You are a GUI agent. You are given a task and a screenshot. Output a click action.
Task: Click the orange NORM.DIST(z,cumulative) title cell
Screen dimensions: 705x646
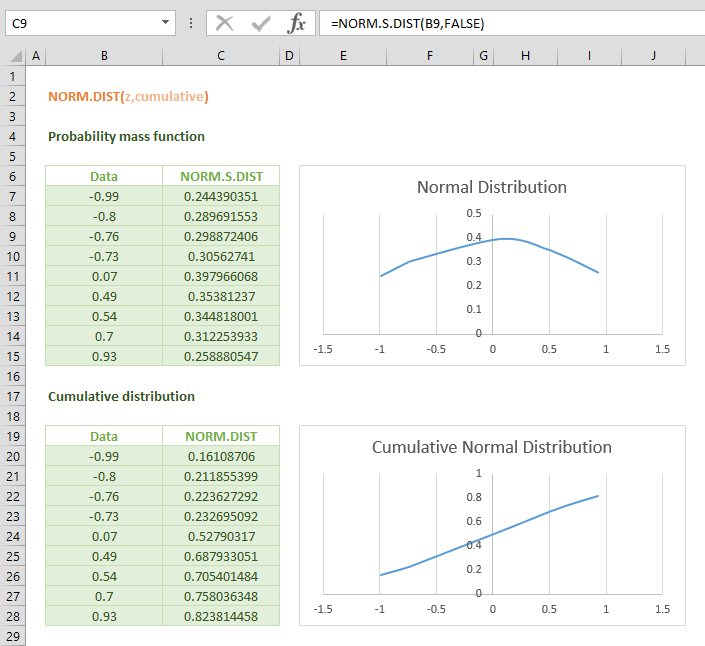pyautogui.click(x=128, y=96)
